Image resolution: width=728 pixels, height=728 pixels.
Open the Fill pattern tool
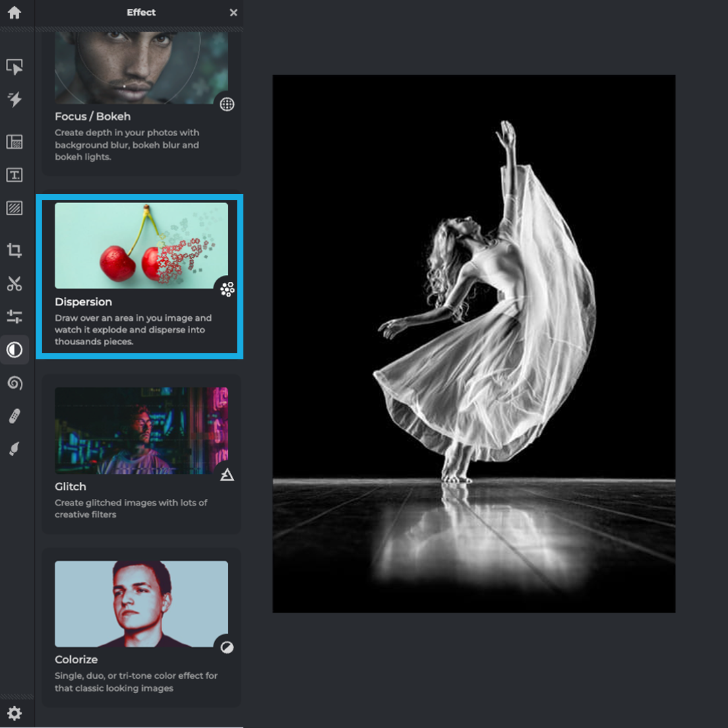tap(15, 208)
